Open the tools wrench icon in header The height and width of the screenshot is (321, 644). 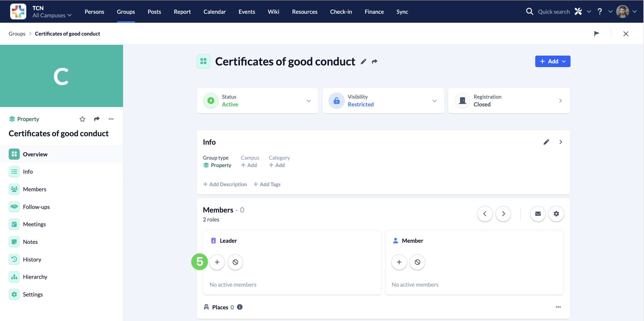click(578, 12)
